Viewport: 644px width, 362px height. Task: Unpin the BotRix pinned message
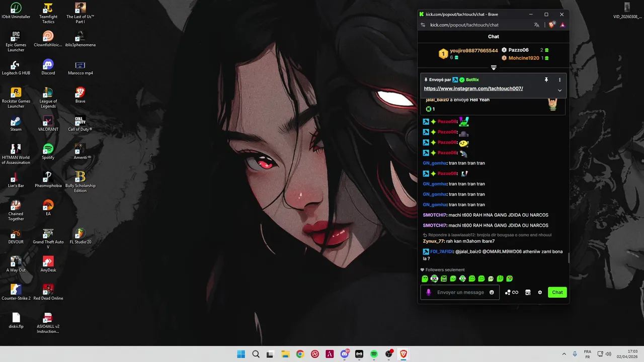coord(546,79)
